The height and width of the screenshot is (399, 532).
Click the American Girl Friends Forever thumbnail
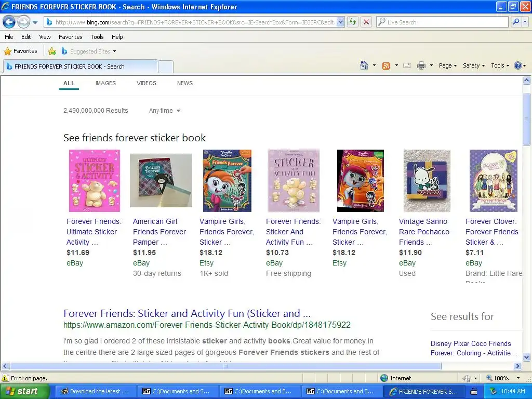[x=161, y=180]
